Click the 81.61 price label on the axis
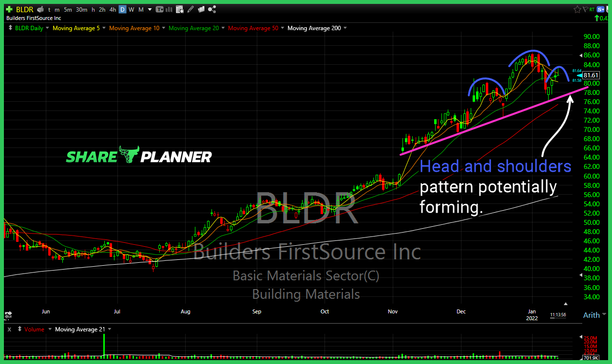This screenshot has height=364, width=612. 592,75
